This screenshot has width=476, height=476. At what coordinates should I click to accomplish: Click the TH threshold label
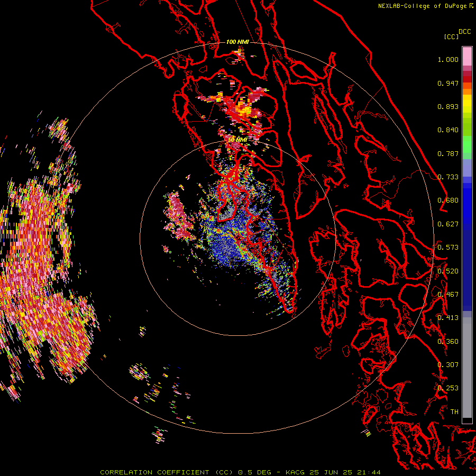tap(454, 412)
